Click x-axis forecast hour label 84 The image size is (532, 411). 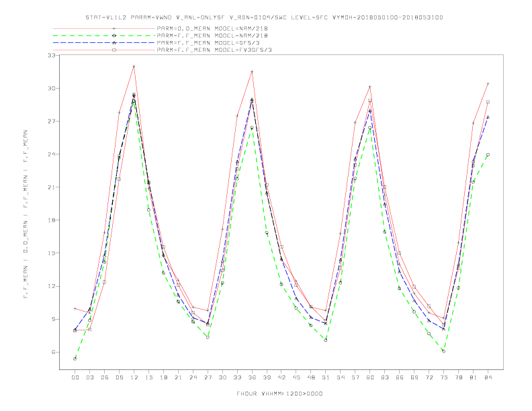pyautogui.click(x=488, y=377)
